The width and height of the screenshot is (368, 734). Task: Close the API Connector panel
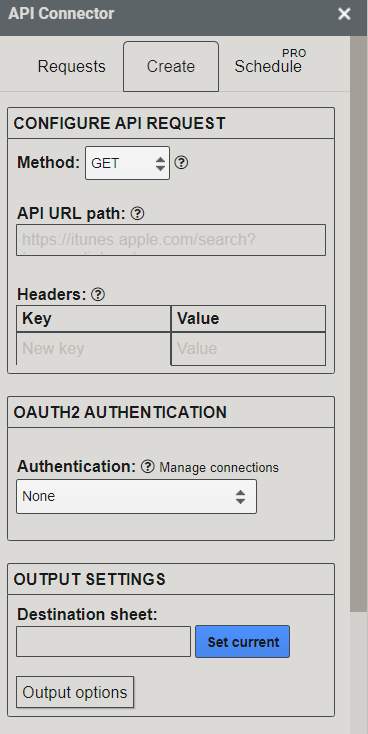(x=344, y=14)
